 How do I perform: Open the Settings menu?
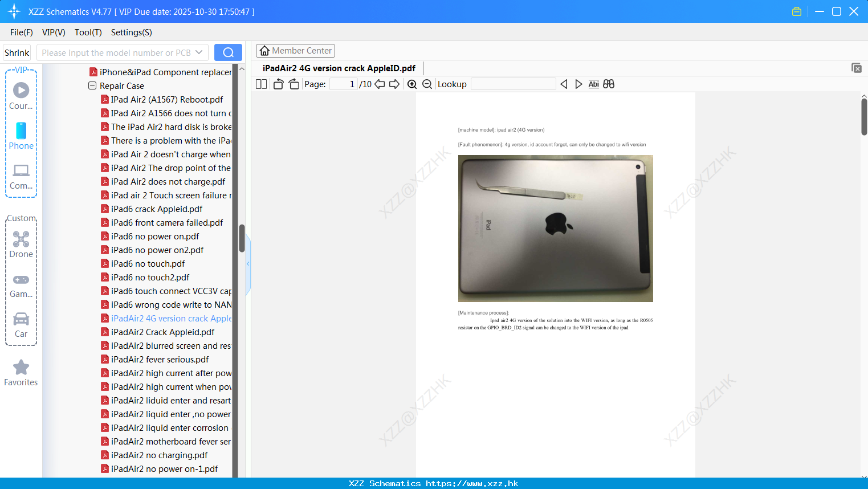coord(132,32)
